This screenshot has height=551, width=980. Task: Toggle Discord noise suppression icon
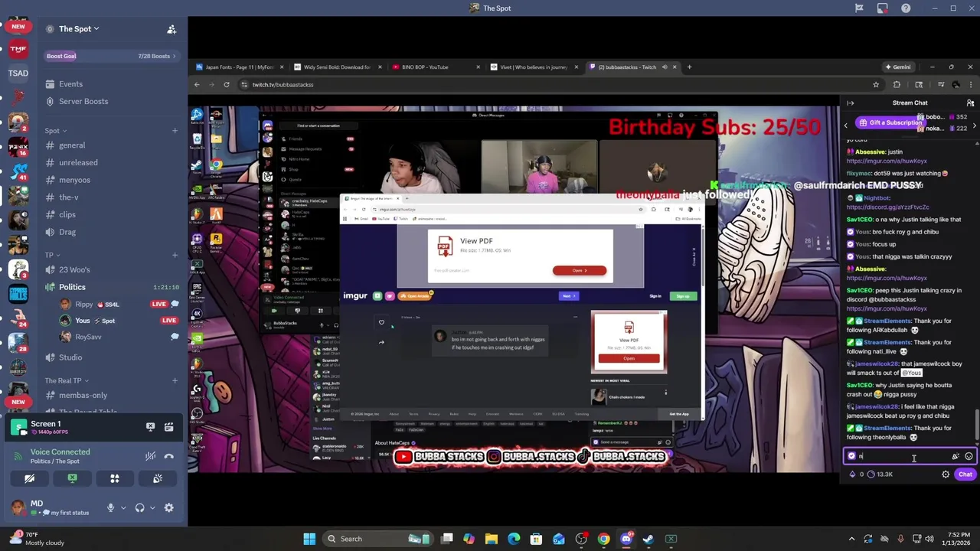(x=150, y=456)
